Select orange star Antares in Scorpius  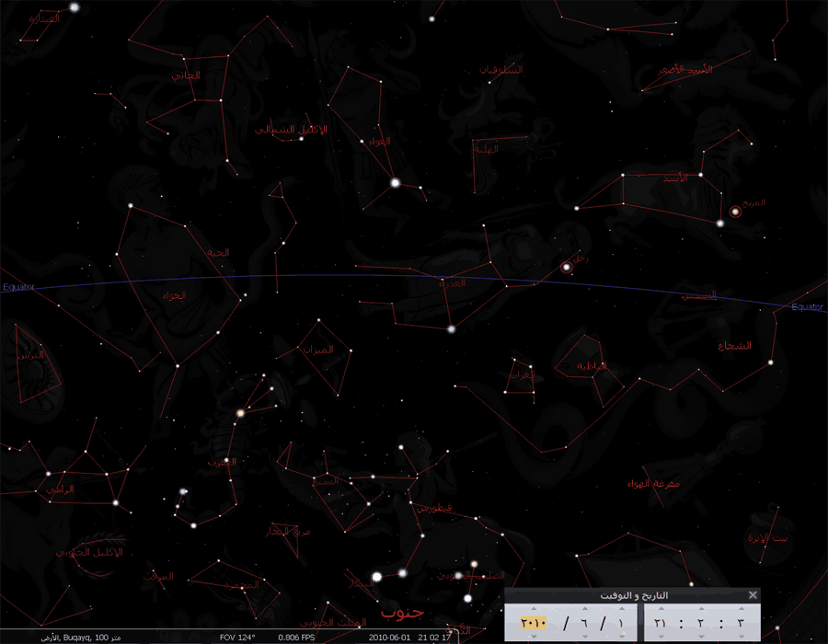coord(240,413)
